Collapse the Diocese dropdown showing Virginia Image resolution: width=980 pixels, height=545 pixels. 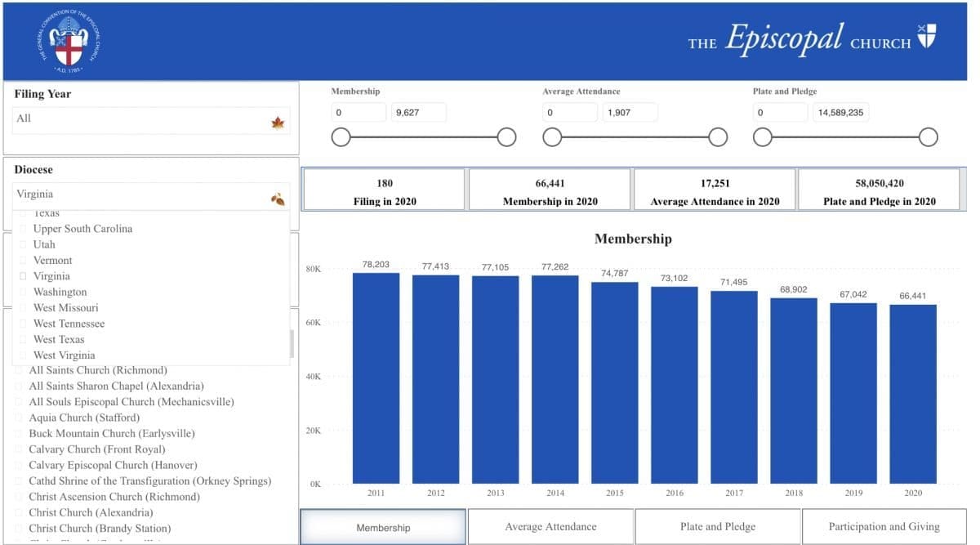151,195
